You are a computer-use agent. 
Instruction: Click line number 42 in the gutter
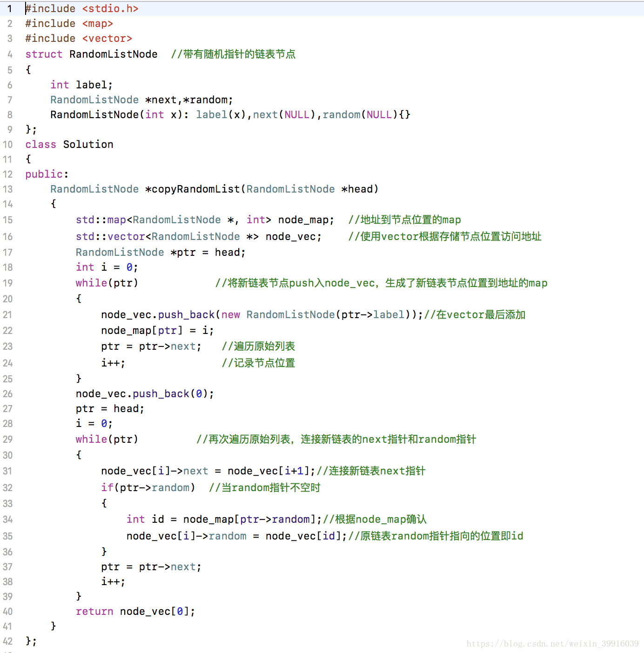point(8,641)
